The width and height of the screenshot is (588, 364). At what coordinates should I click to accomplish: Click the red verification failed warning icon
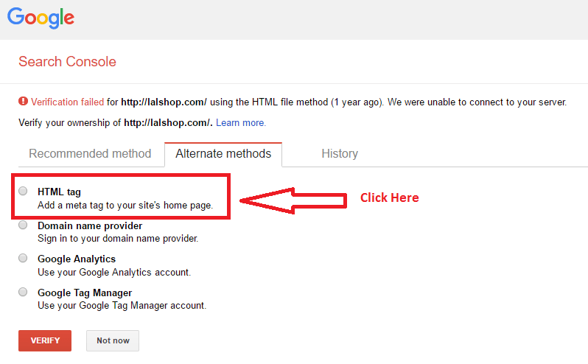coord(24,101)
